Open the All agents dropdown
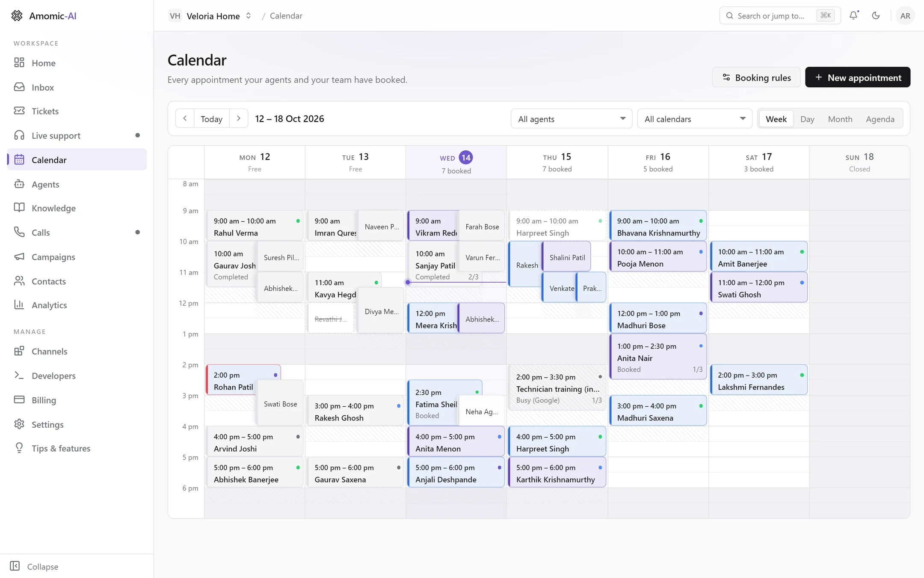Screen dimensions: 924x578 (572, 119)
